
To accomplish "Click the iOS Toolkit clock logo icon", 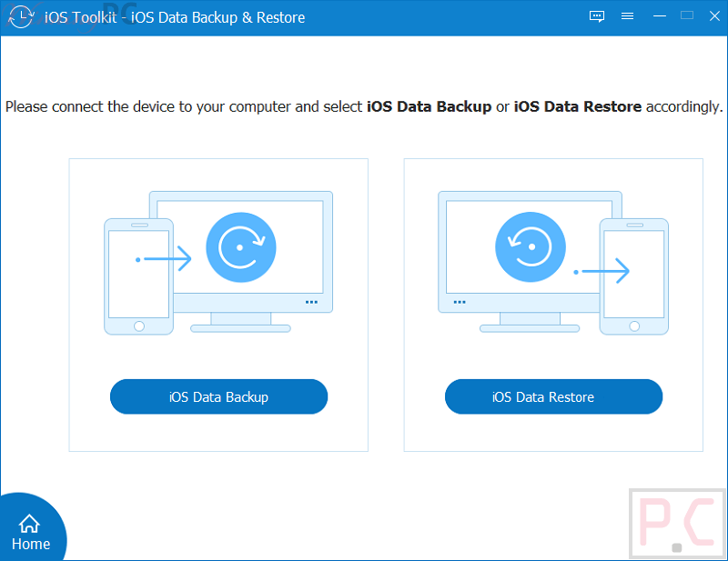I will 21,16.
